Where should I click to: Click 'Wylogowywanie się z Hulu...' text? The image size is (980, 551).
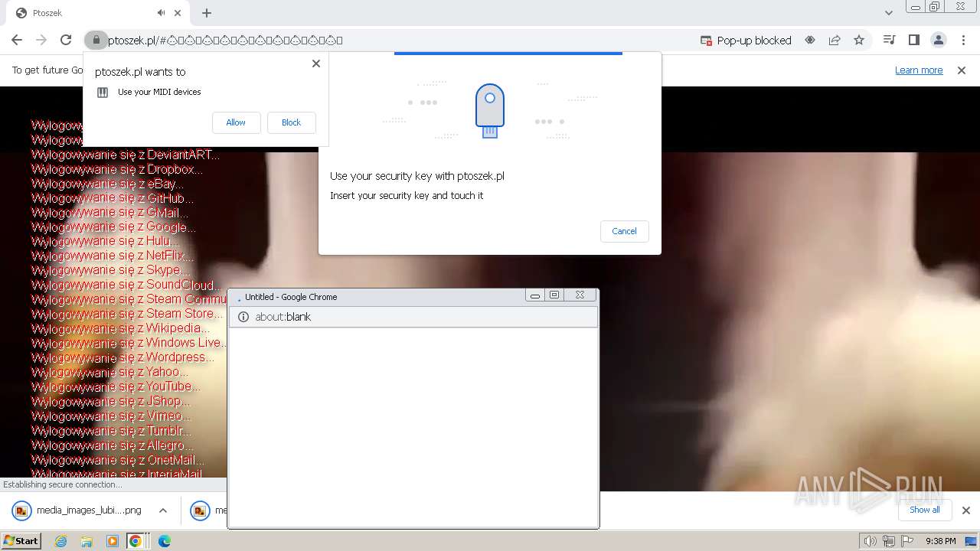click(106, 241)
